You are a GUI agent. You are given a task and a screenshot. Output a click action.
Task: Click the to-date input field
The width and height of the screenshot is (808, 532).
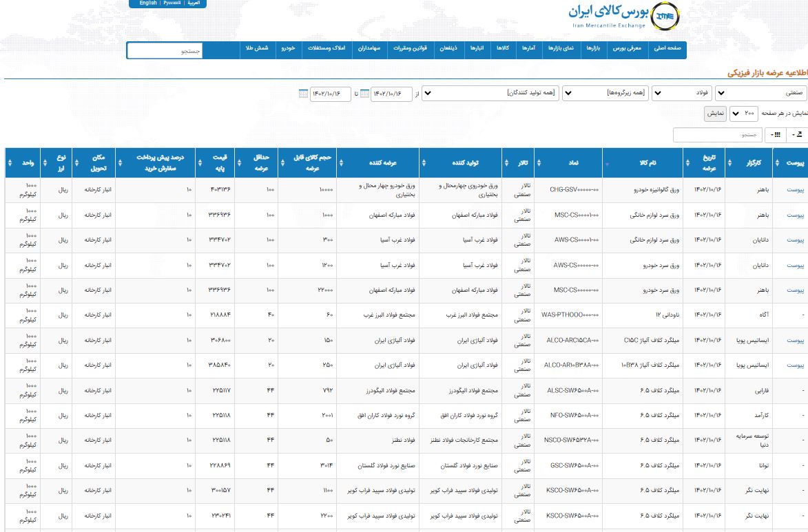(331, 94)
